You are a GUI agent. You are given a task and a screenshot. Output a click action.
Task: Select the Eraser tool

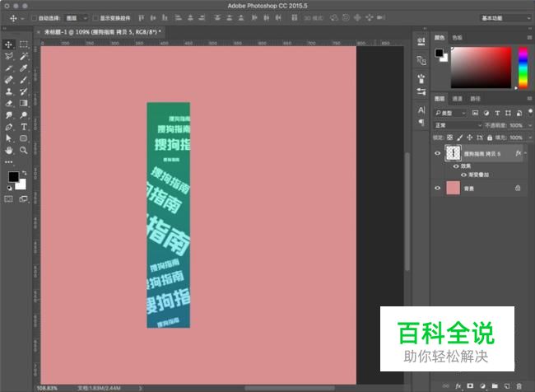(x=8, y=103)
